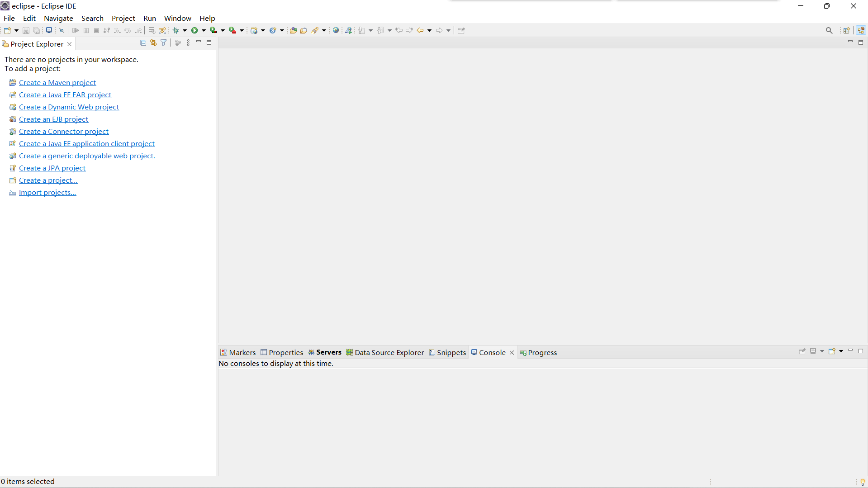
Task: Toggle Use Step Filters icon
Action: click(x=162, y=30)
